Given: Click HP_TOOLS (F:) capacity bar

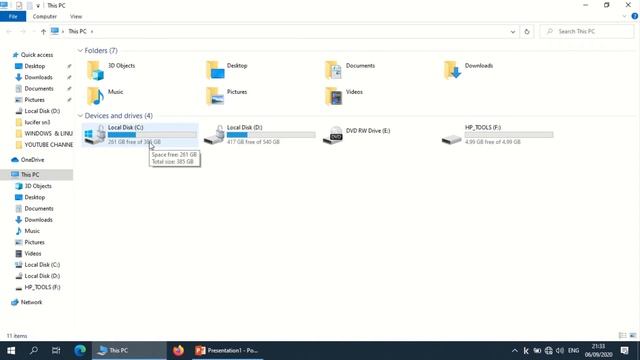Looking at the screenshot, I should point(509,135).
